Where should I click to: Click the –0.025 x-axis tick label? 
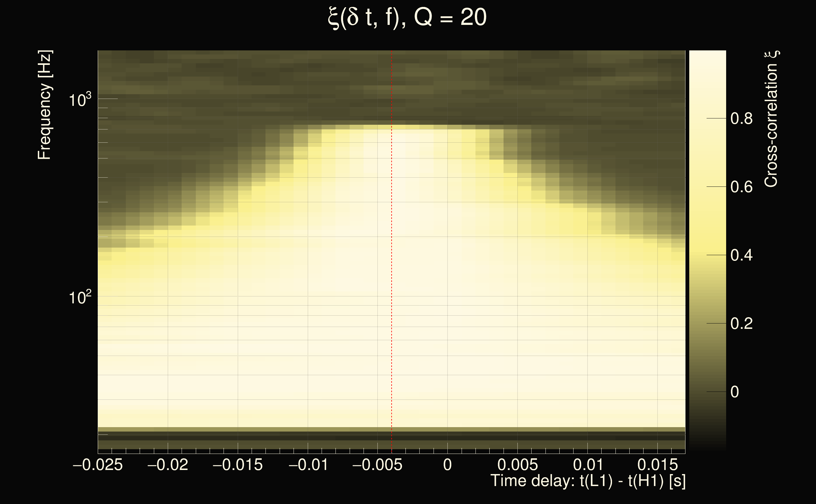pos(98,465)
